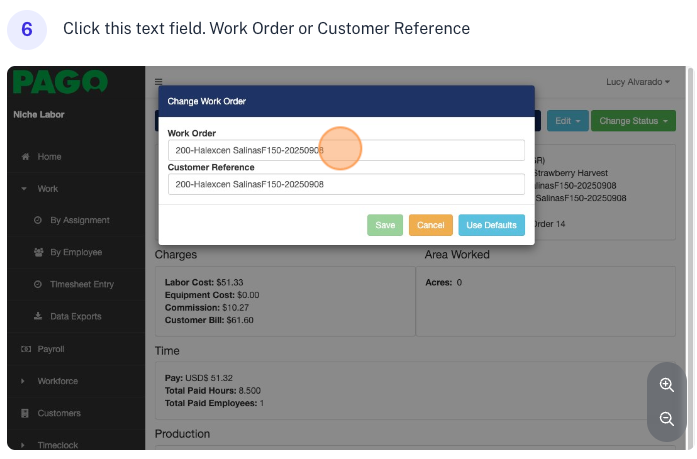Click the Timesheet Entry clock icon

click(x=38, y=284)
